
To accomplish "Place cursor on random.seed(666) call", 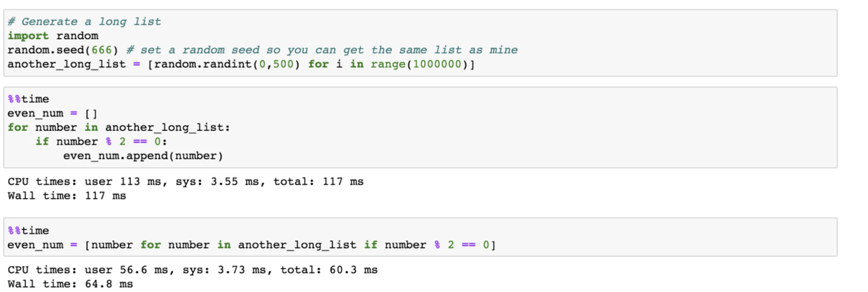I will 64,50.
